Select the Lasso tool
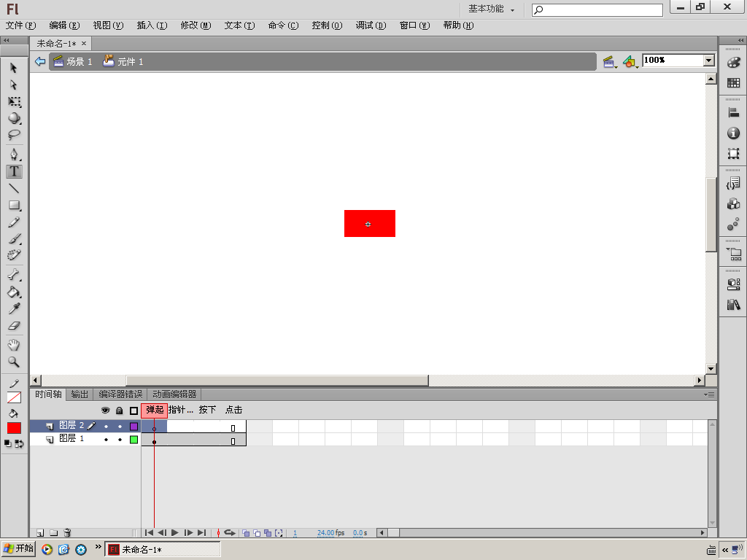Image resolution: width=747 pixels, height=560 pixels. point(15,135)
